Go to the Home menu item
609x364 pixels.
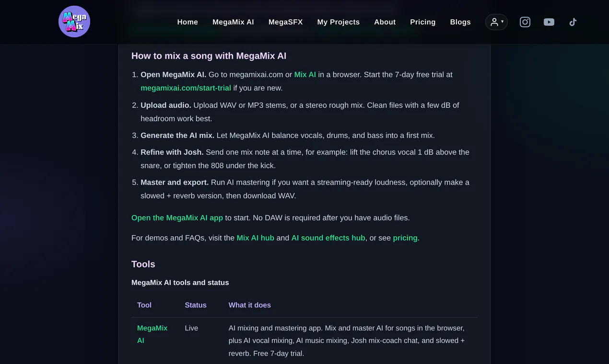coord(187,22)
